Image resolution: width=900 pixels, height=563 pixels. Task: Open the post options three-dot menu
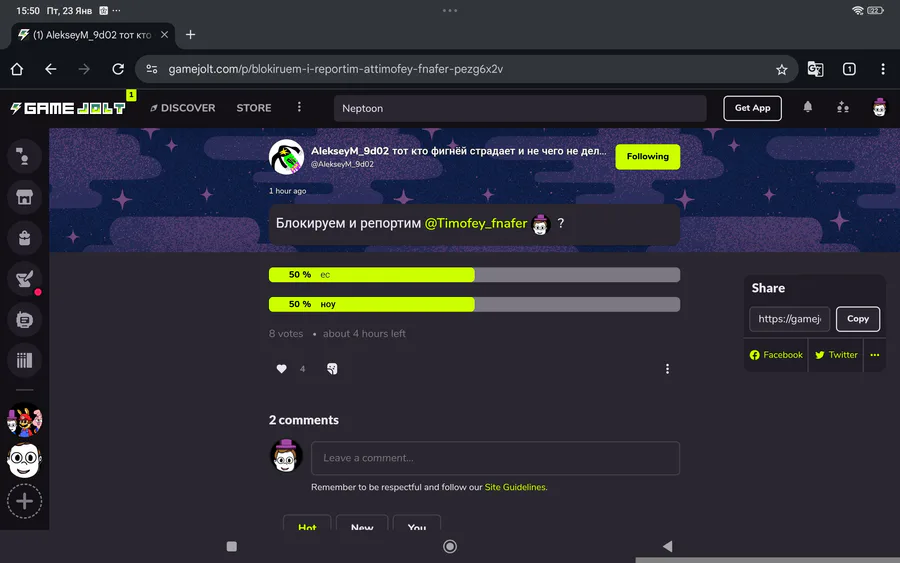[667, 369]
